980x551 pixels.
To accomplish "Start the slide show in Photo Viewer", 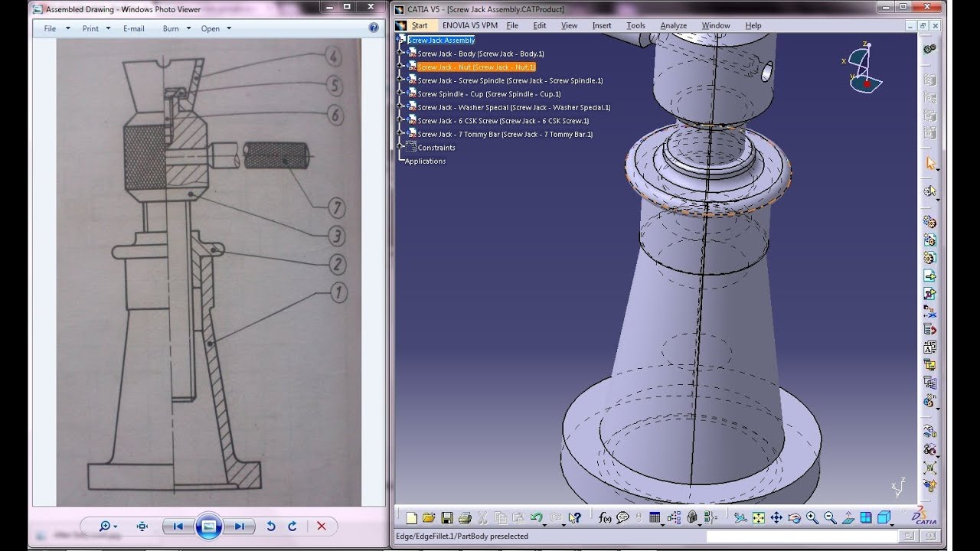I will tap(208, 527).
